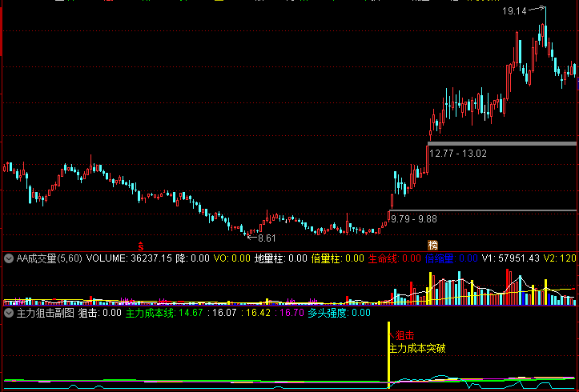Image resolution: width=579 pixels, height=392 pixels.
Task: Open the 榜 marker below the candlesticks
Action: pyautogui.click(x=432, y=246)
